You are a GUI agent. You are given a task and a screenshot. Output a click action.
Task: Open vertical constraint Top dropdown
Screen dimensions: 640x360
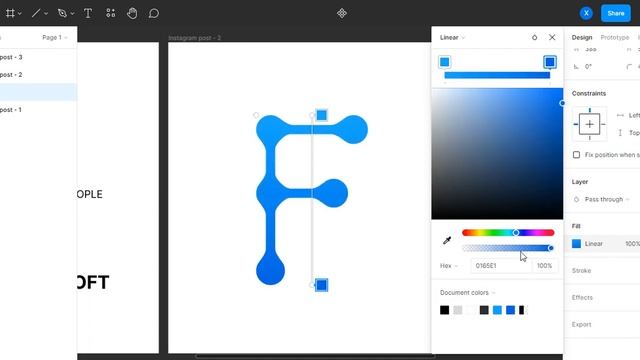pyautogui.click(x=628, y=133)
